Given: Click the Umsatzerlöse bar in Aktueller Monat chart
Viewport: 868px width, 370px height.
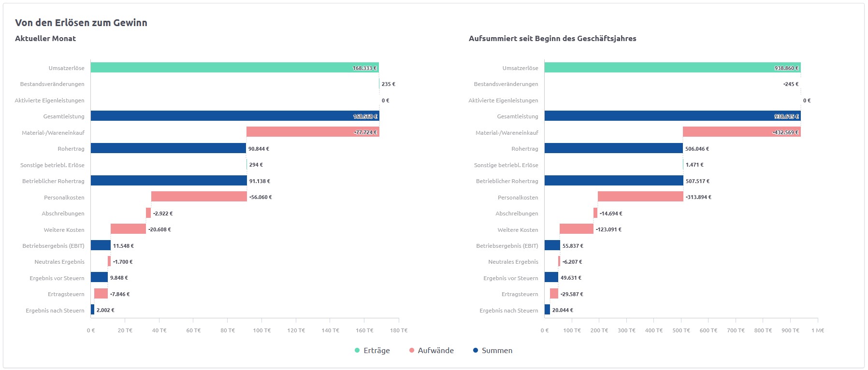Looking at the screenshot, I should (234, 68).
